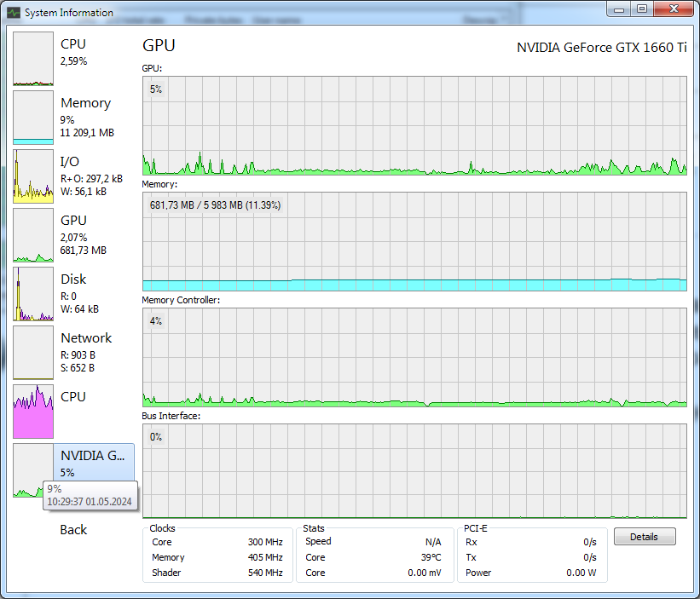Click the 'NVIDIA GeForce GTX 1660 Ti' title
This screenshot has height=599, width=700.
point(602,47)
